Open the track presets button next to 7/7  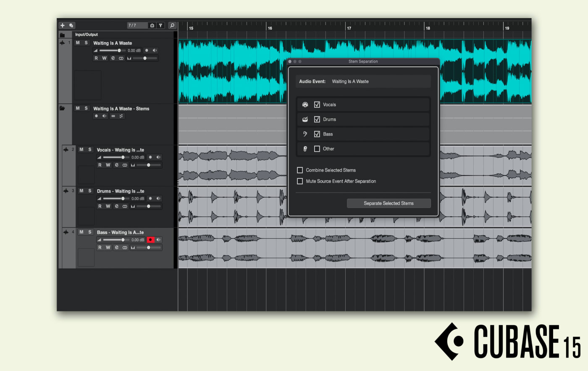(152, 26)
